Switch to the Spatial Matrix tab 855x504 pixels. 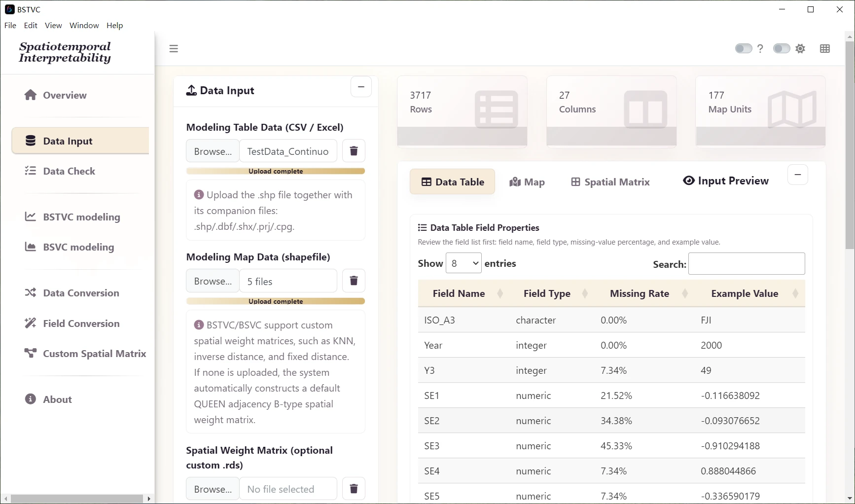coord(610,182)
